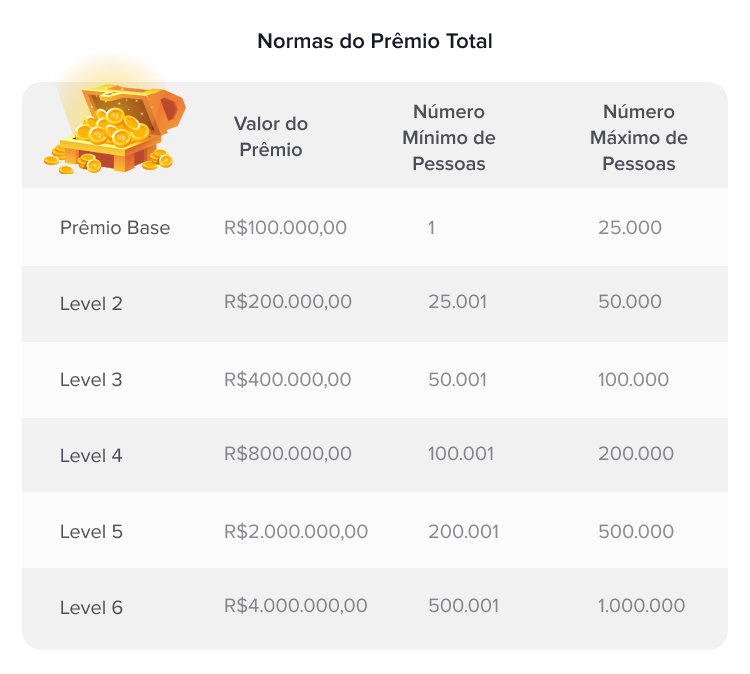Select the Level 2 row label
Image resolution: width=750 pixels, height=674 pixels.
click(x=91, y=304)
